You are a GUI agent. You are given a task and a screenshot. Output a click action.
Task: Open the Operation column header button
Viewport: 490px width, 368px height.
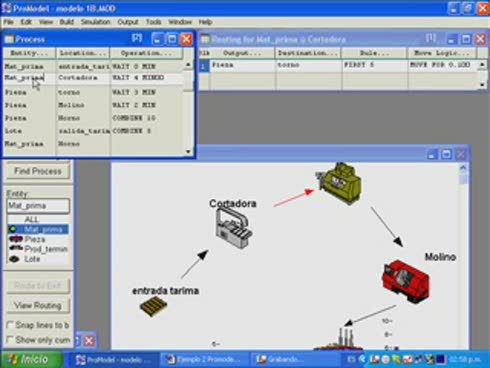tap(147, 53)
